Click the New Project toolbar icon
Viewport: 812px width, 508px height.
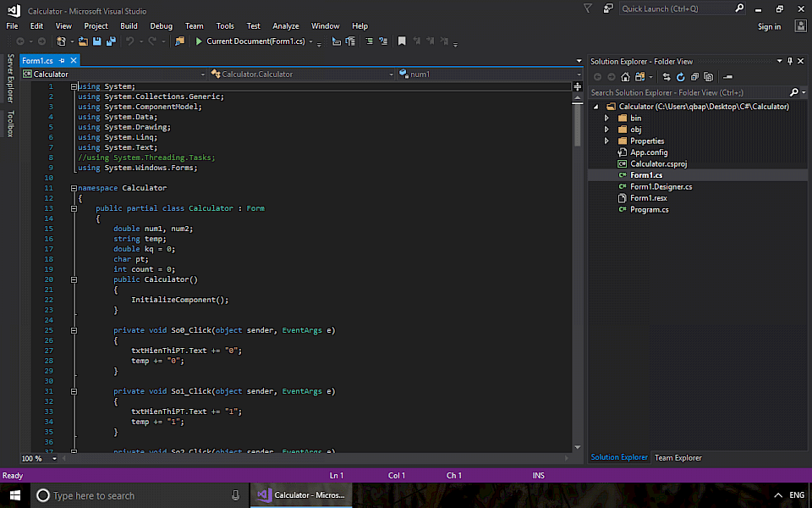[x=59, y=41]
